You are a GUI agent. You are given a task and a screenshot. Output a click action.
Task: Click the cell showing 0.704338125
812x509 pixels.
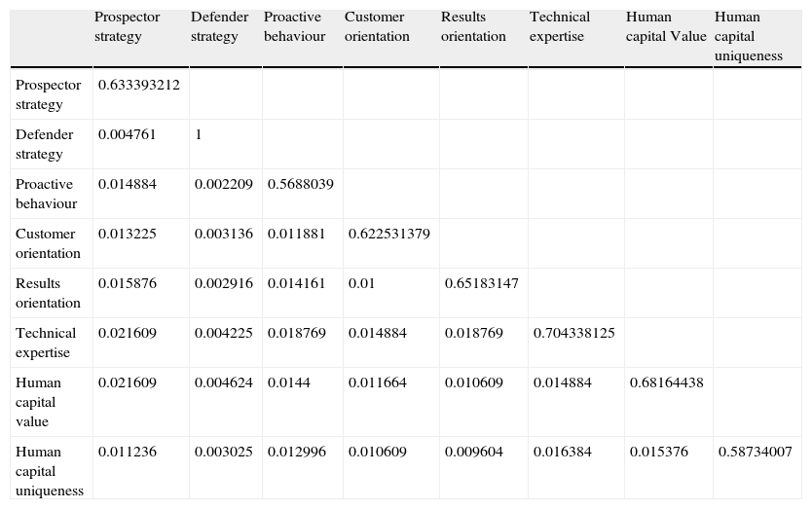point(573,333)
